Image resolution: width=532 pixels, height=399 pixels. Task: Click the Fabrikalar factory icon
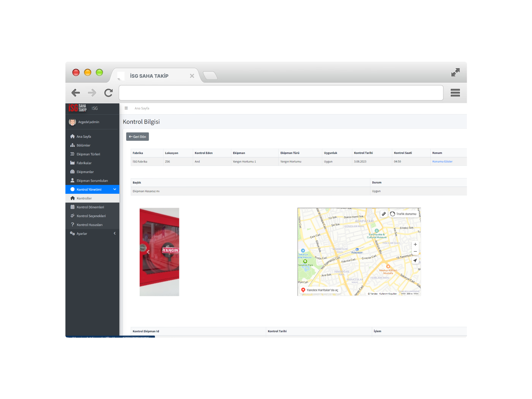[72, 163]
